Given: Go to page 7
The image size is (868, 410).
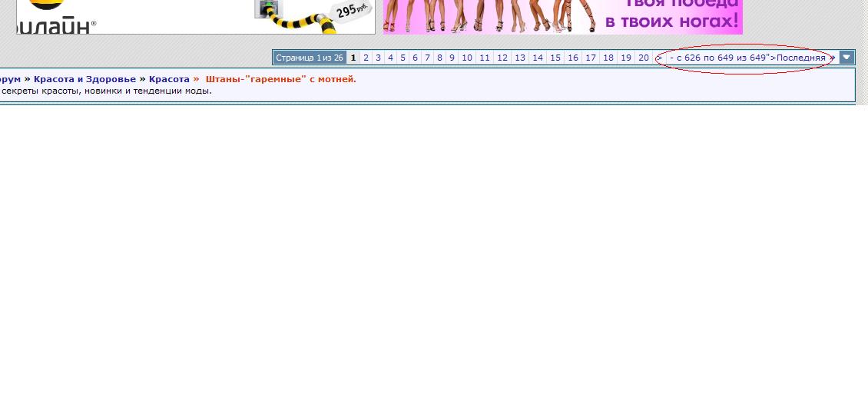Looking at the screenshot, I should (427, 58).
